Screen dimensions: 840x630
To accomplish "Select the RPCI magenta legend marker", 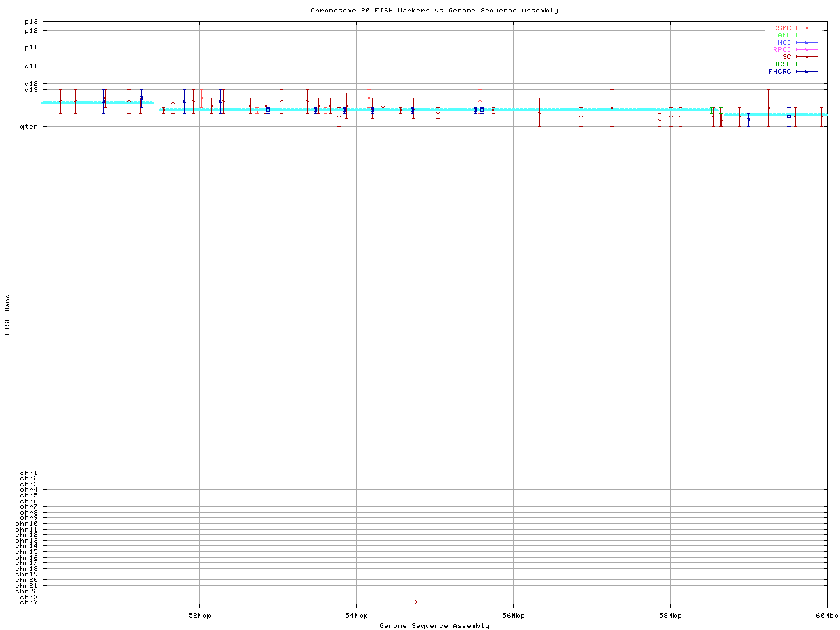I will pos(807,50).
